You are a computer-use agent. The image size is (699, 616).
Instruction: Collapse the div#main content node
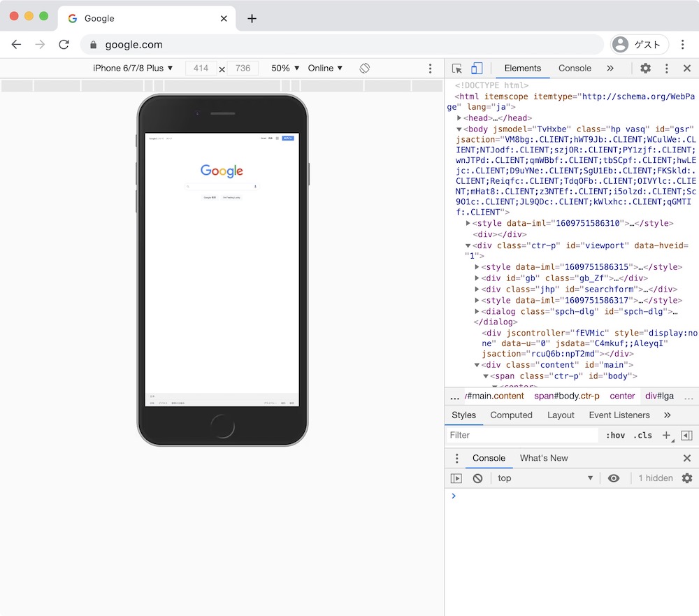click(x=477, y=365)
